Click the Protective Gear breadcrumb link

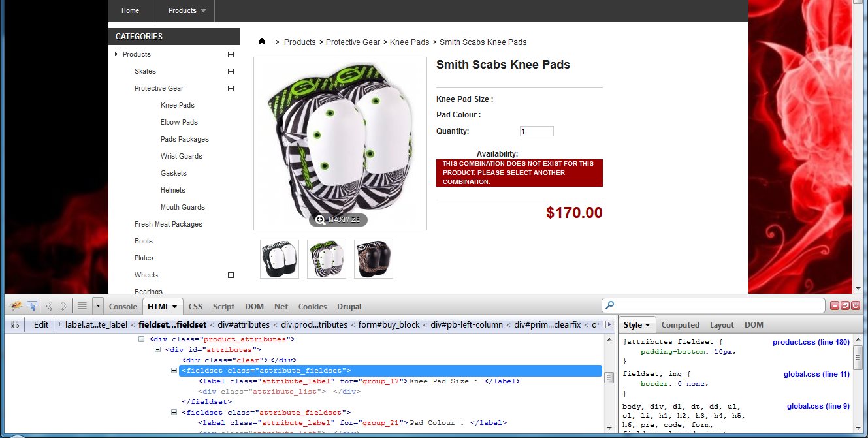pyautogui.click(x=353, y=42)
